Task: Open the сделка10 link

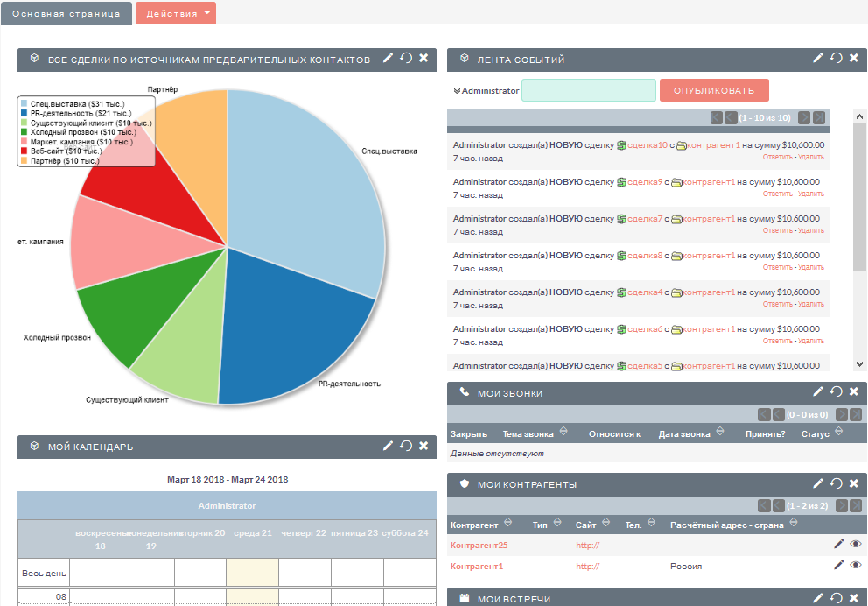Action: pyautogui.click(x=647, y=145)
